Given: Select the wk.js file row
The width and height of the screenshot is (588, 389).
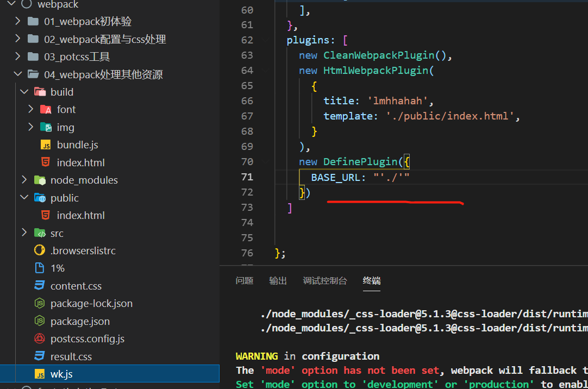Looking at the screenshot, I should click(109, 374).
